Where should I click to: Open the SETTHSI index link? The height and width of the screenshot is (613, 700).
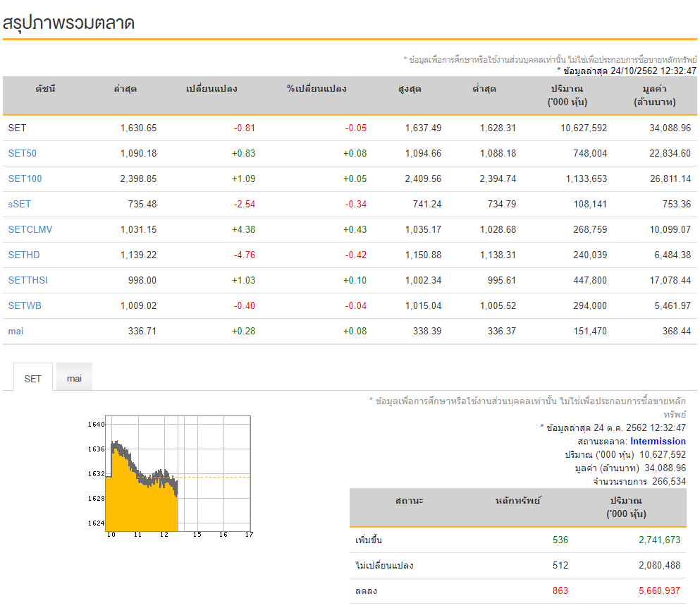click(x=28, y=281)
